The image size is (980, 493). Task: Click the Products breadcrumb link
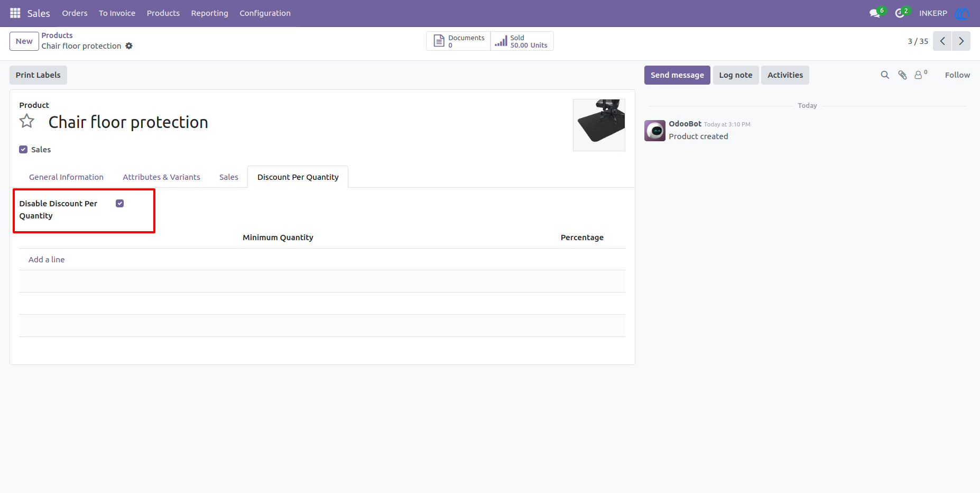click(x=57, y=35)
